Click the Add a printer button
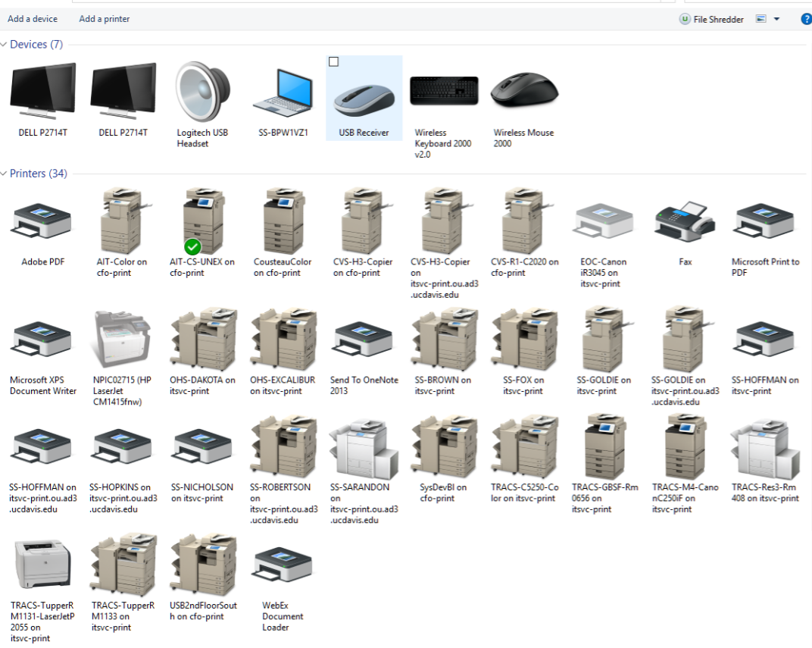 [x=104, y=19]
